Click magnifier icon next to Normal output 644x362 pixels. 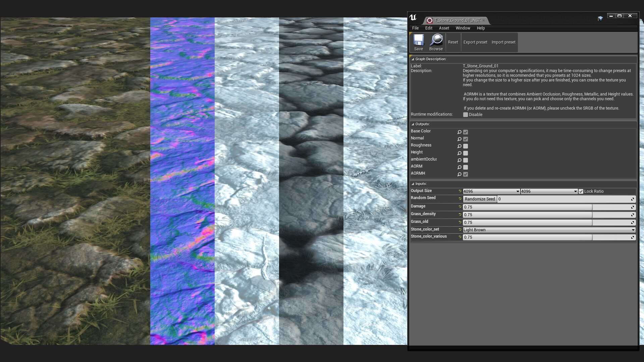pos(460,139)
